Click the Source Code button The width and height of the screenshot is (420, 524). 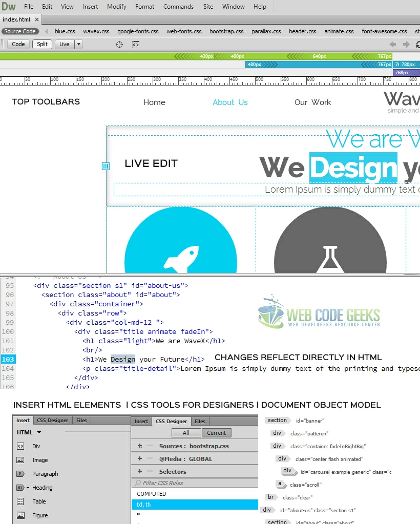[19, 31]
